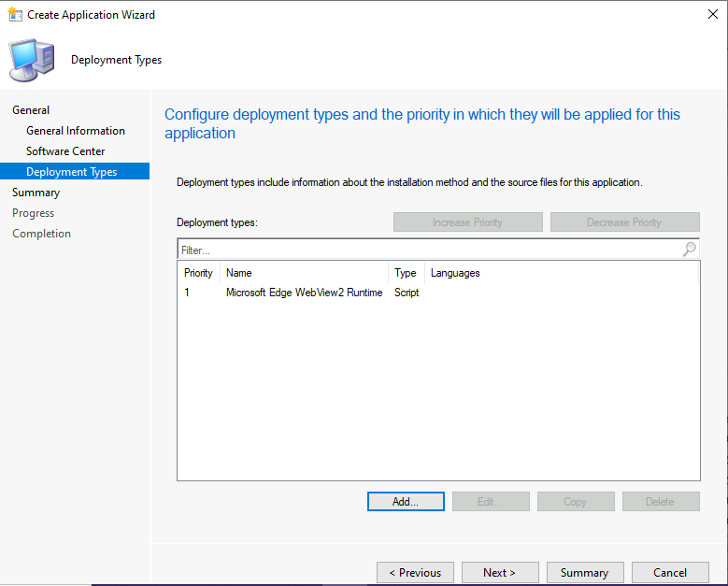Click the wizard title bar icon

[x=15, y=14]
